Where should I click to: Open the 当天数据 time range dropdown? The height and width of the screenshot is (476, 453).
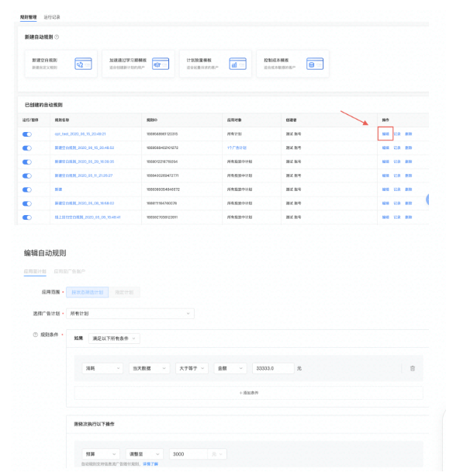149,368
